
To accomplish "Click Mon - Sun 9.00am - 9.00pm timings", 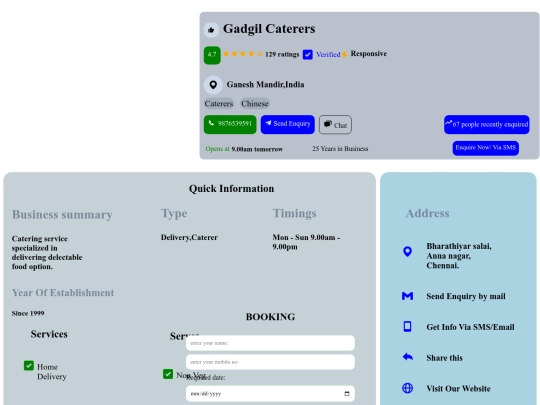I will coord(306,242).
